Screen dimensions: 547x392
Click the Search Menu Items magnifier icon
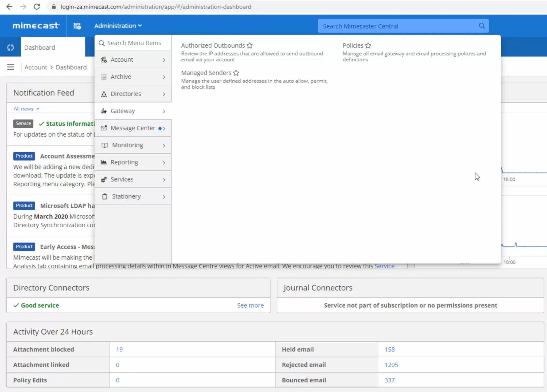tap(101, 43)
